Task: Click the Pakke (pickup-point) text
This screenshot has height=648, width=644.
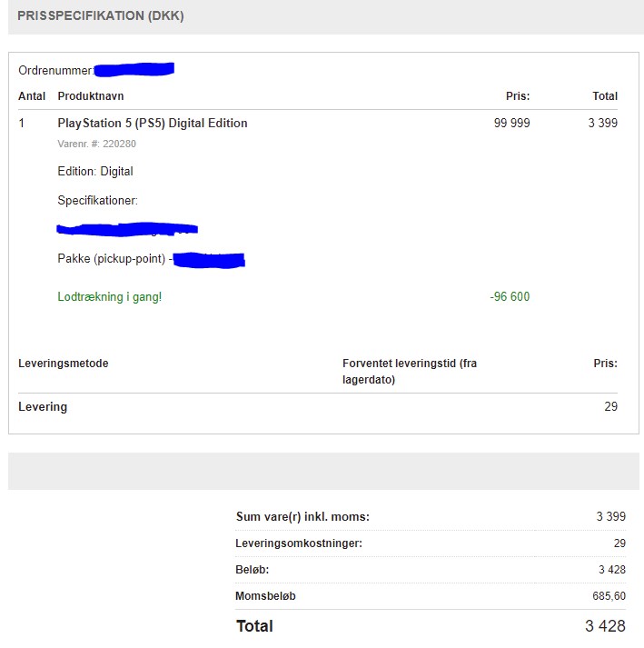Action: tap(112, 259)
